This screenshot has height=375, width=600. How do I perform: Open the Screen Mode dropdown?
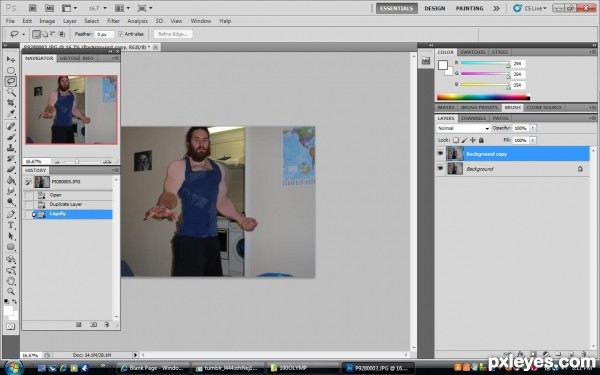(x=145, y=8)
